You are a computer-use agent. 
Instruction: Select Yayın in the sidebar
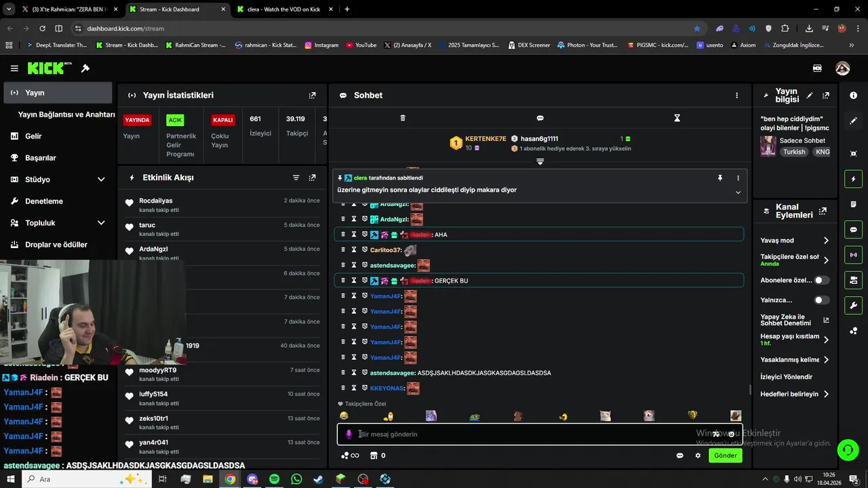[x=58, y=93]
